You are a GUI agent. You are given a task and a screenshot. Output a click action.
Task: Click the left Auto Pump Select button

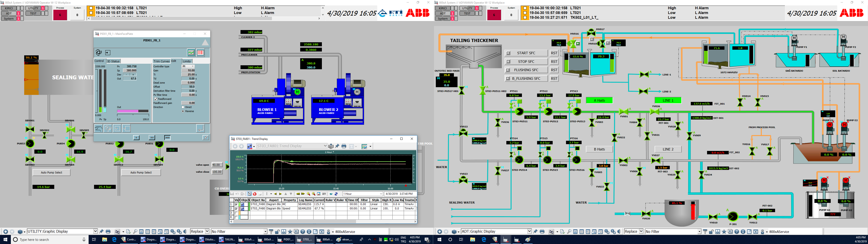click(52, 173)
